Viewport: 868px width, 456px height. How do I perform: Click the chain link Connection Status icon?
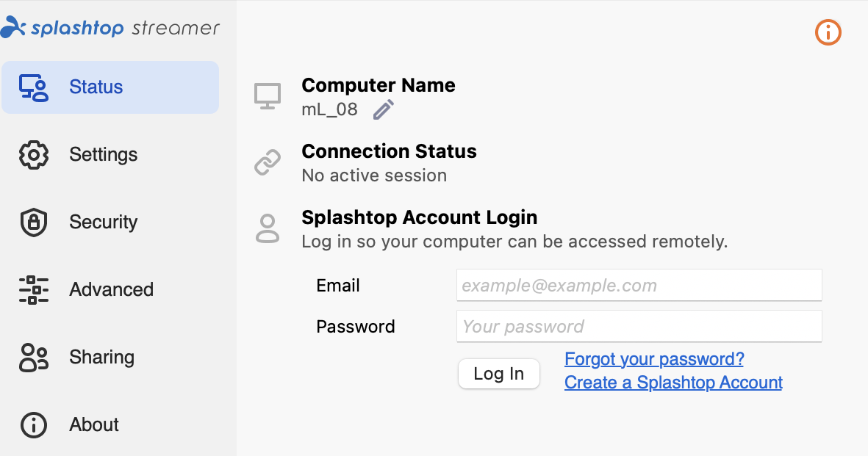point(268,162)
